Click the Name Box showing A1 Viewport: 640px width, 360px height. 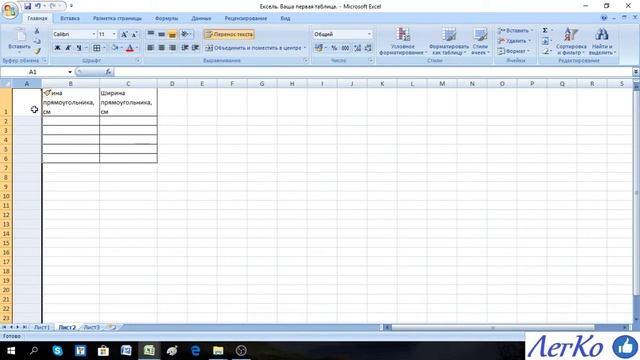coord(33,72)
